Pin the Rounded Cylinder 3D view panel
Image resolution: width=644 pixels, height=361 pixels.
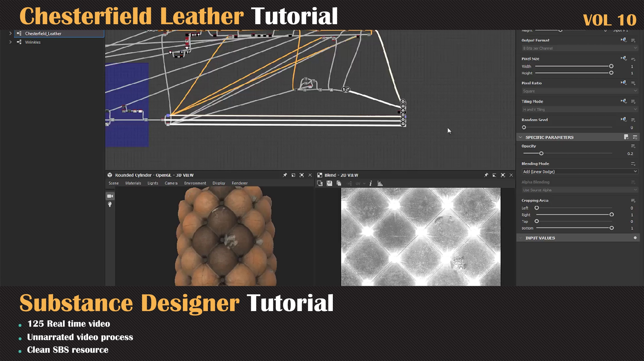285,175
